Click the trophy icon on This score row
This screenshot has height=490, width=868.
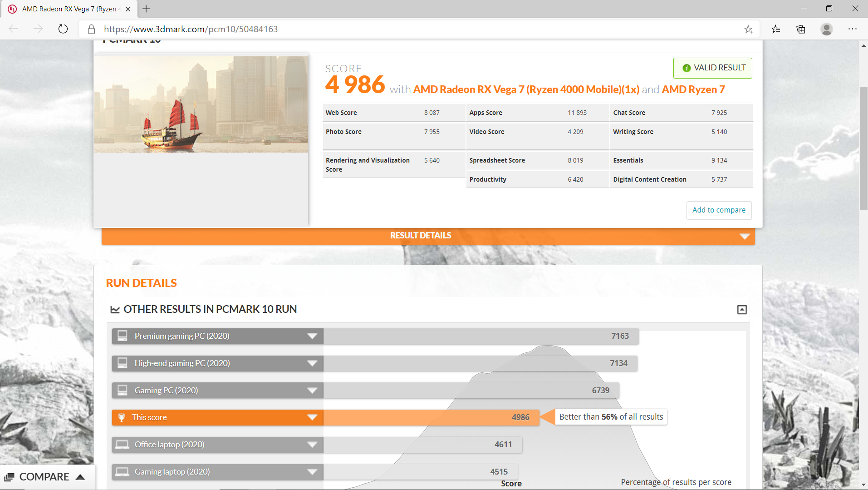122,417
